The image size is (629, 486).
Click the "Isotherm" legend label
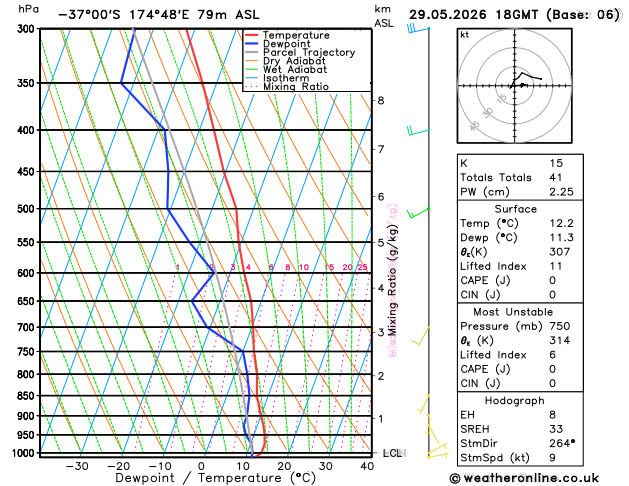tap(286, 78)
